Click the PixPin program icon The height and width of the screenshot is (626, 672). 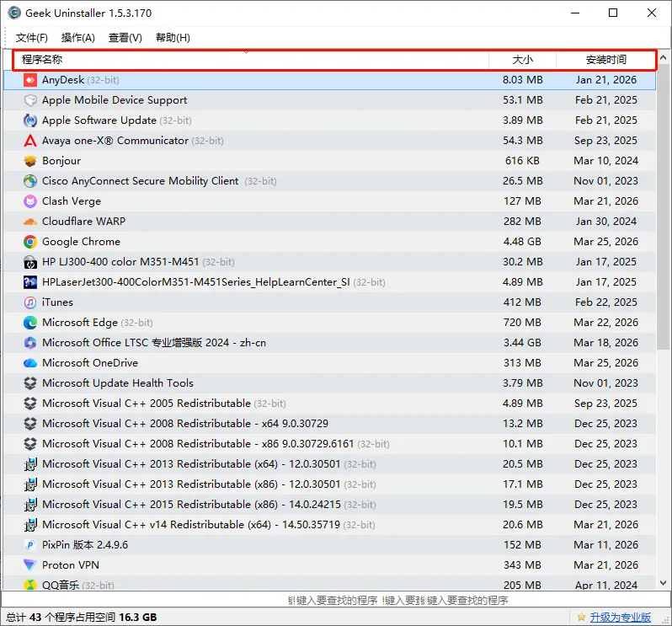point(30,545)
